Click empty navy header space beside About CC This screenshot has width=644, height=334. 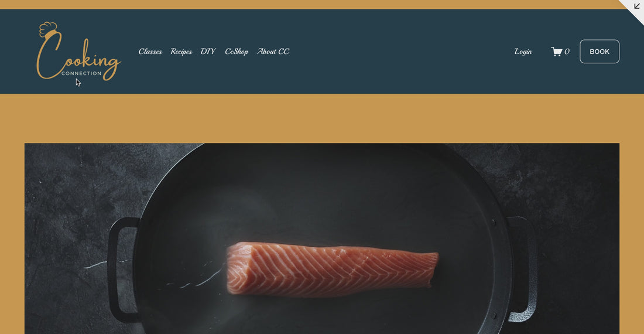pyautogui.click(x=400, y=52)
